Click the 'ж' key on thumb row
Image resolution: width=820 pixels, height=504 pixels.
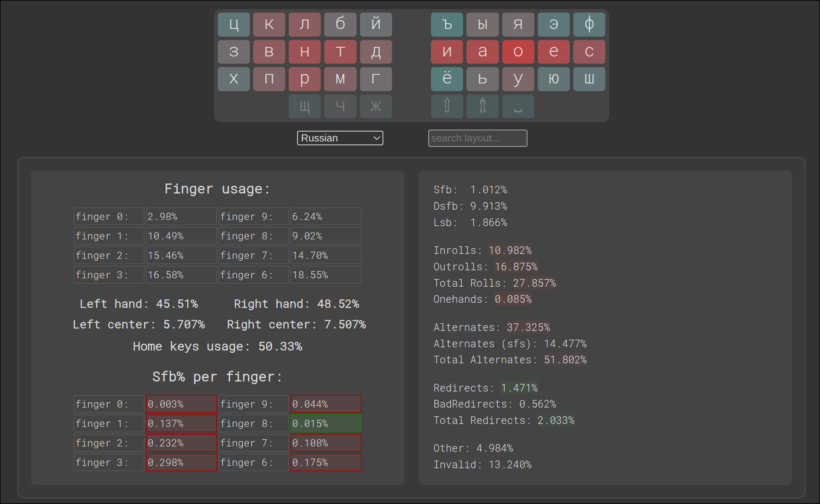[376, 106]
